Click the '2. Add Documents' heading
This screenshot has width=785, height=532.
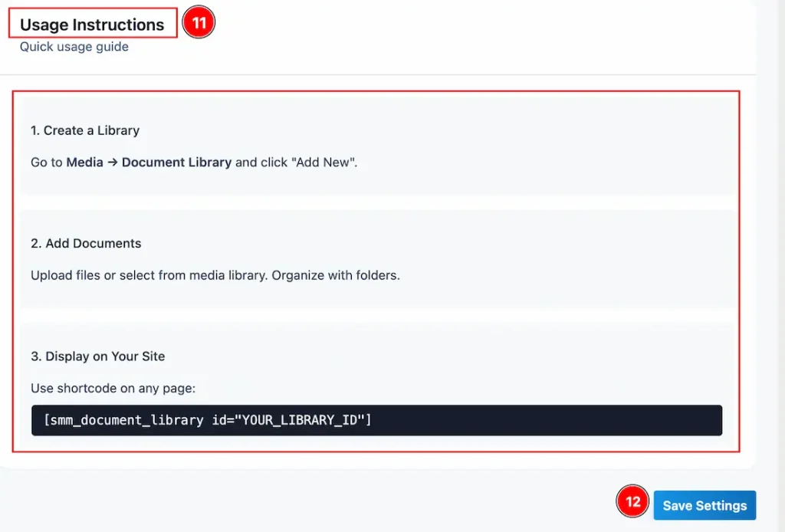(86, 243)
